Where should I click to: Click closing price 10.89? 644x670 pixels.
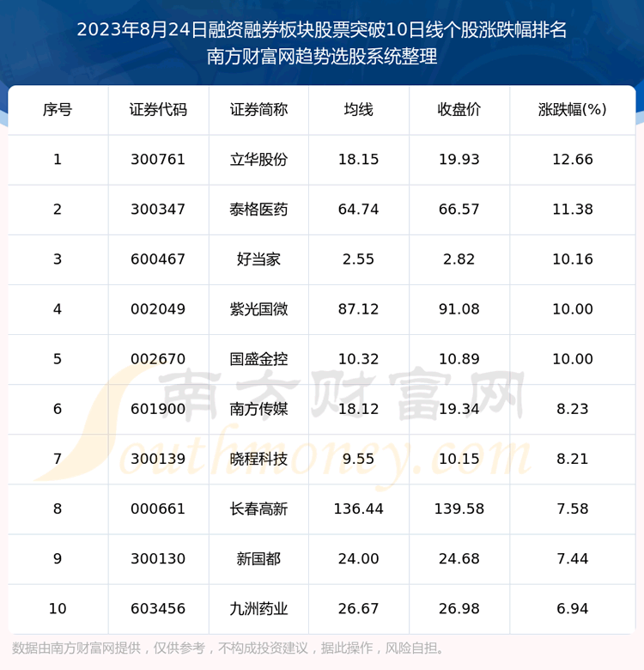(459, 359)
